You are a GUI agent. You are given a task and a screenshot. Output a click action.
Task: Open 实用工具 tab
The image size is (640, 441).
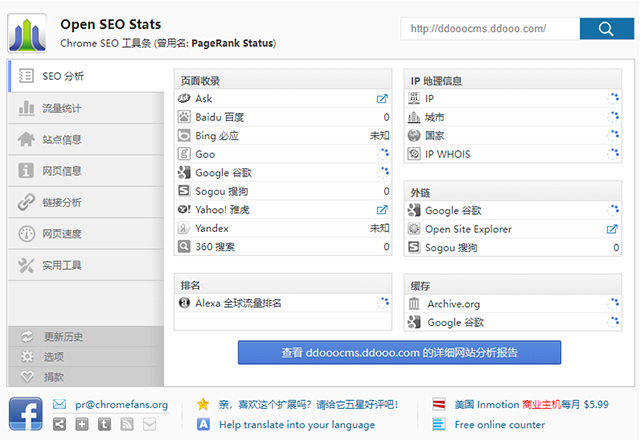[x=62, y=265]
